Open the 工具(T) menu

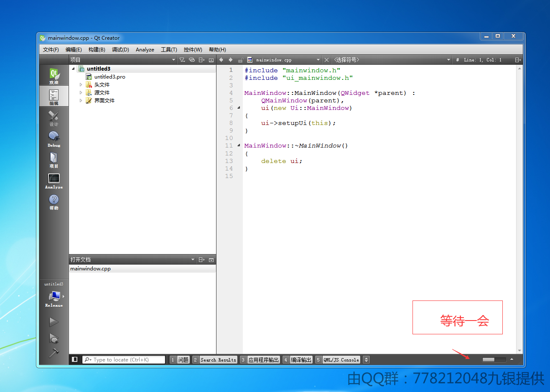pos(169,49)
